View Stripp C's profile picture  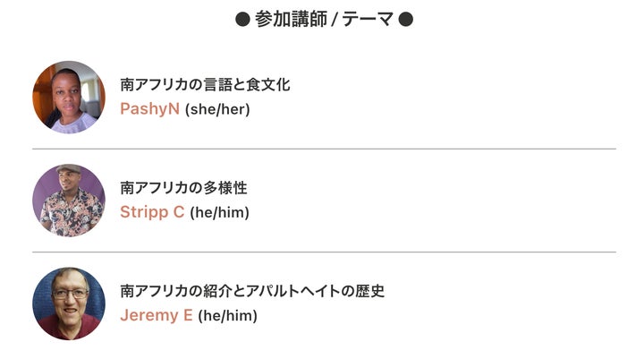coord(69,201)
